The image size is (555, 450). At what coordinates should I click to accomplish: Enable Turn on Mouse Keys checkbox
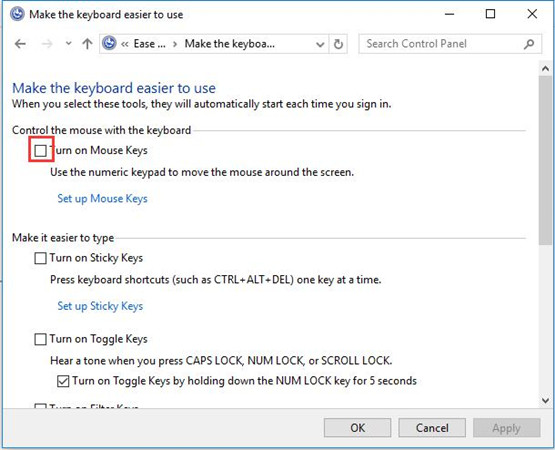tap(41, 150)
